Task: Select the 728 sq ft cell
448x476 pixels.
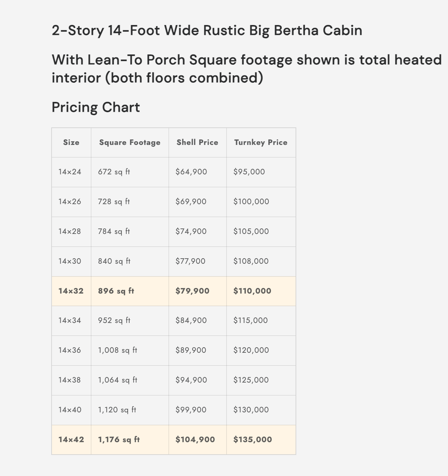Action: pos(114,202)
